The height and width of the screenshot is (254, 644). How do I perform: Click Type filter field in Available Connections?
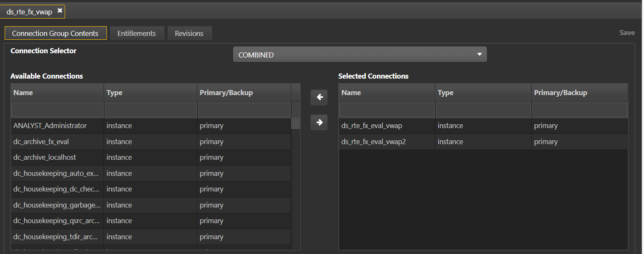point(151,110)
